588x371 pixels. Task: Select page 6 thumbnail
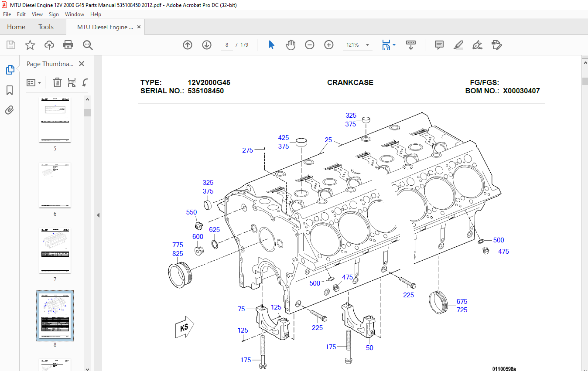55,185
